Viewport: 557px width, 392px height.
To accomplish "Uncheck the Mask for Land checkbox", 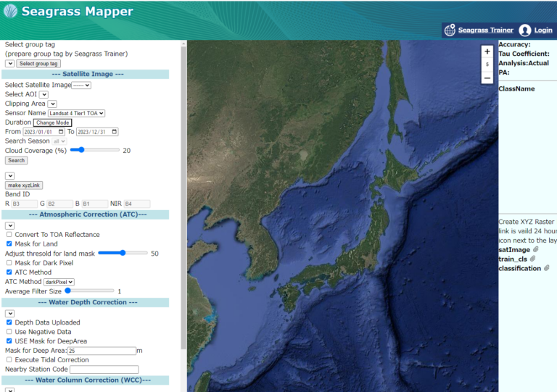I will point(9,244).
